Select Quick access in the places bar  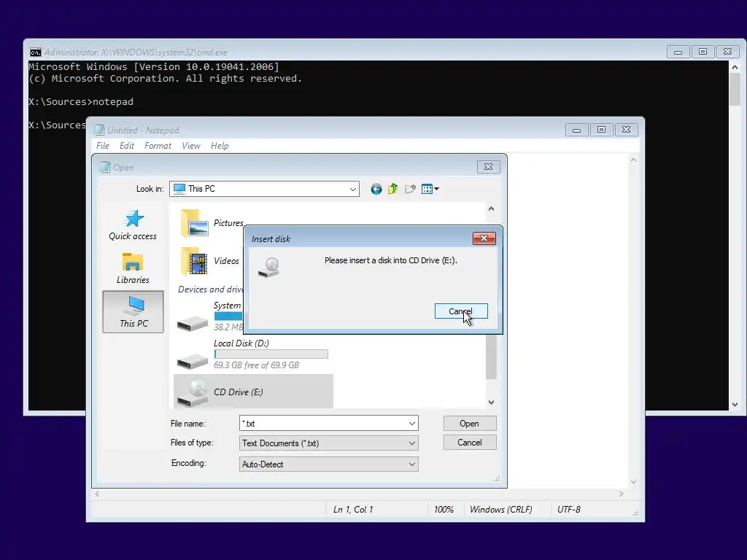click(x=133, y=225)
